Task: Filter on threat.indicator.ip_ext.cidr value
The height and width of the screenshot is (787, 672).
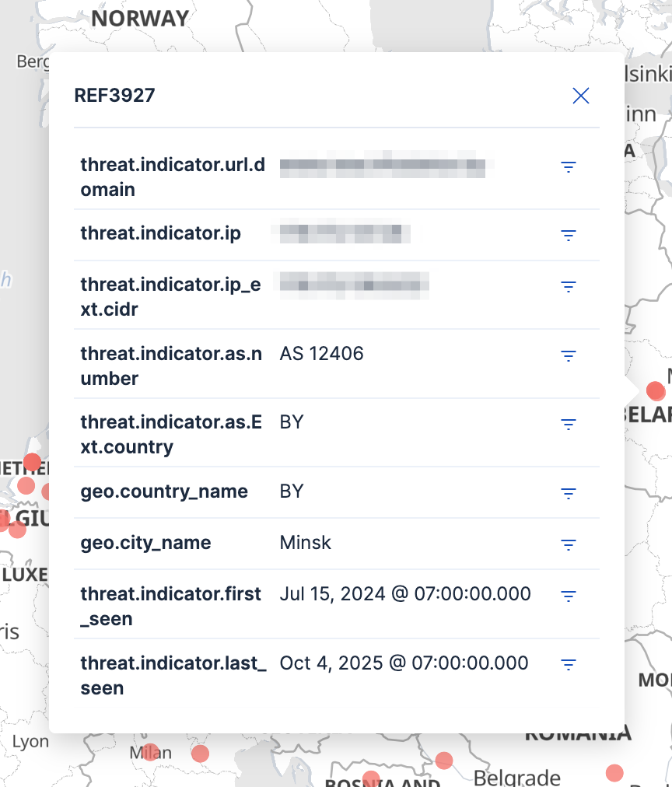Action: point(569,286)
